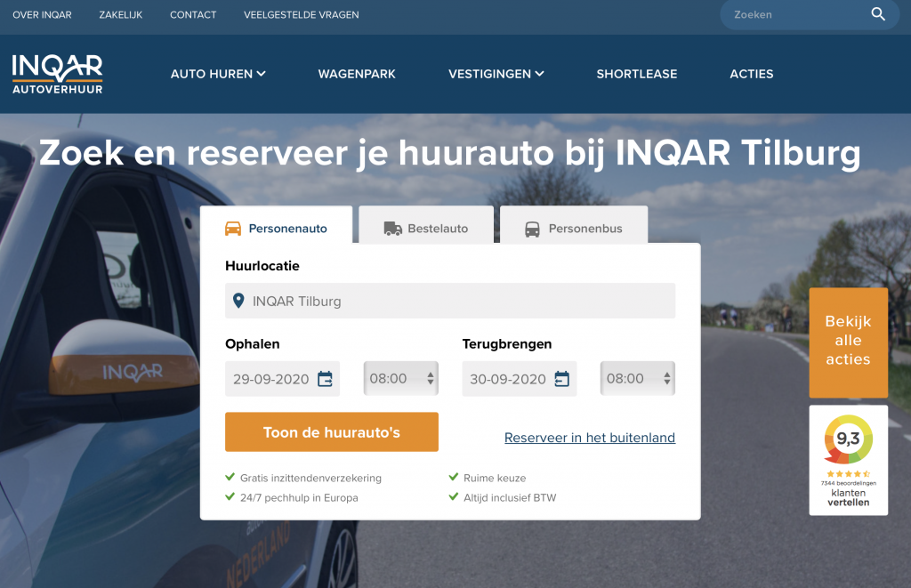This screenshot has height=588, width=911.
Task: Open Veelgestelde vragen in top bar
Action: (x=301, y=15)
